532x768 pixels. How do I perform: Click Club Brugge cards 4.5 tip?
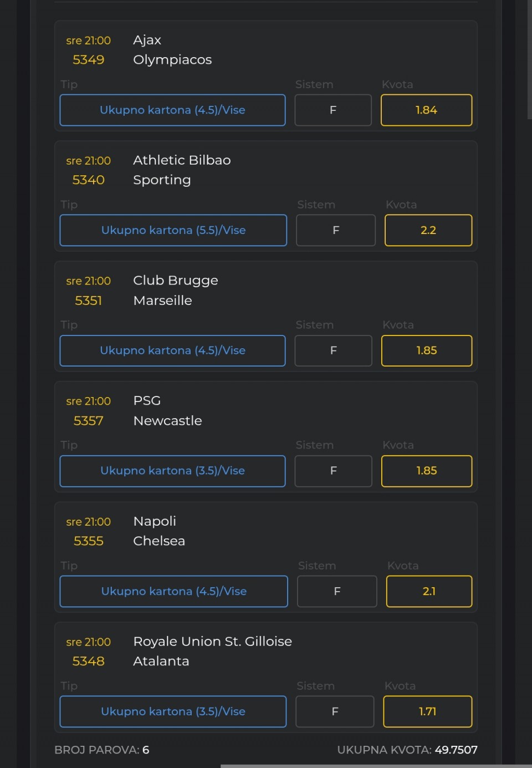click(x=172, y=350)
